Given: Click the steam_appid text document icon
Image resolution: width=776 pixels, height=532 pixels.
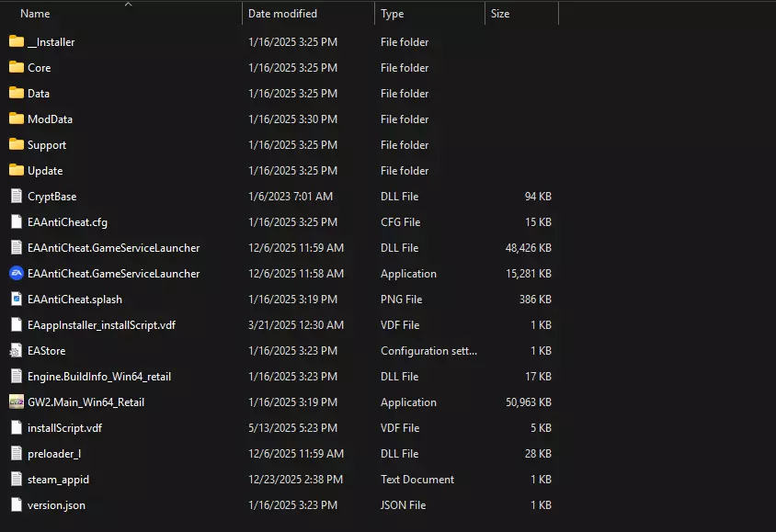Looking at the screenshot, I should click(16, 479).
